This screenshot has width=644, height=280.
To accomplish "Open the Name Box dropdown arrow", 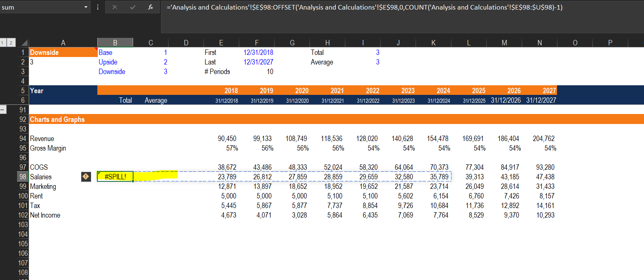I will click(86, 7).
